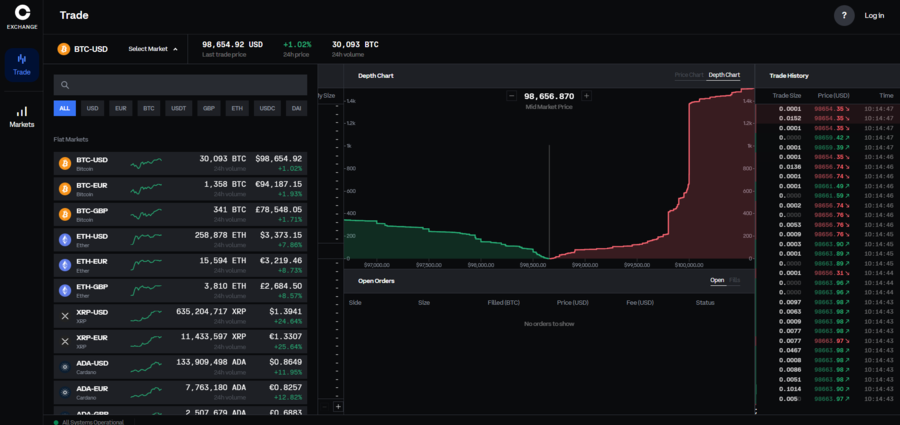Click Bitcoin icon in BTC-GBP row
Screen dimensions: 900x425
tap(65, 214)
